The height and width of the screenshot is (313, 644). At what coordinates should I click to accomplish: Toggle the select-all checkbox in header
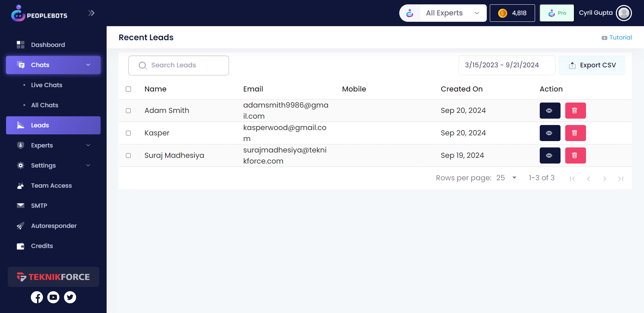coord(128,89)
